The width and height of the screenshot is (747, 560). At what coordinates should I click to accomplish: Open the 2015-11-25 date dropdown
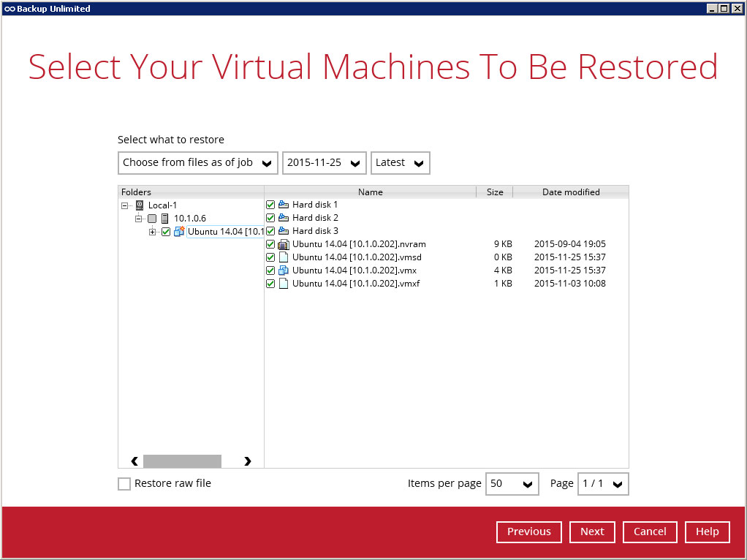point(325,163)
